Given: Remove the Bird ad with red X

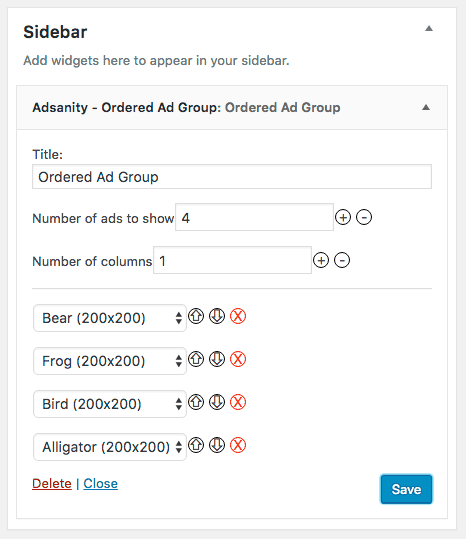Looking at the screenshot, I should [x=238, y=402].
